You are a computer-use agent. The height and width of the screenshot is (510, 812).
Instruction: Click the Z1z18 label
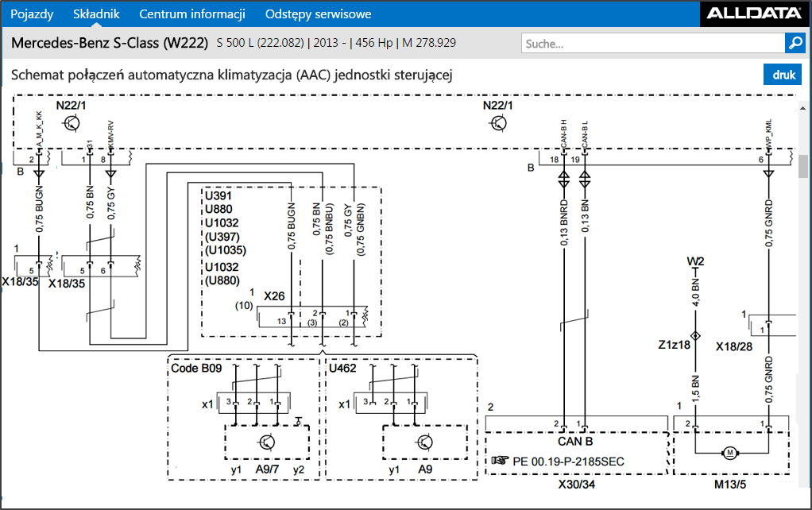675,345
